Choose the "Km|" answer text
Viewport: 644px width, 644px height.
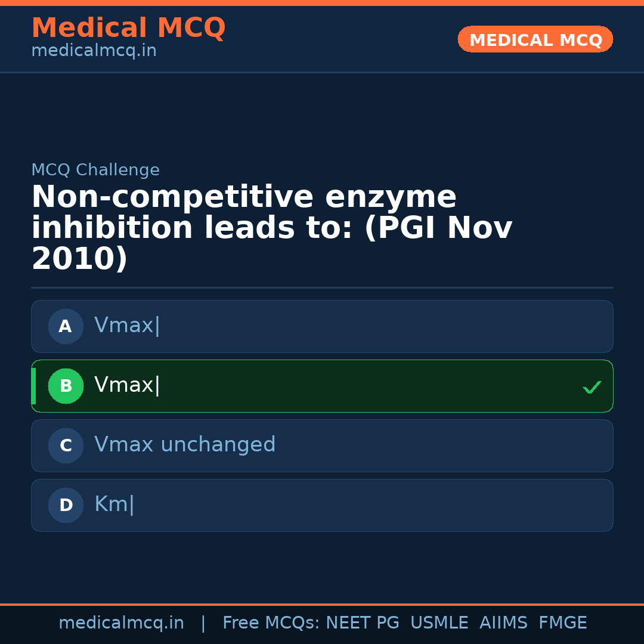pos(114,504)
